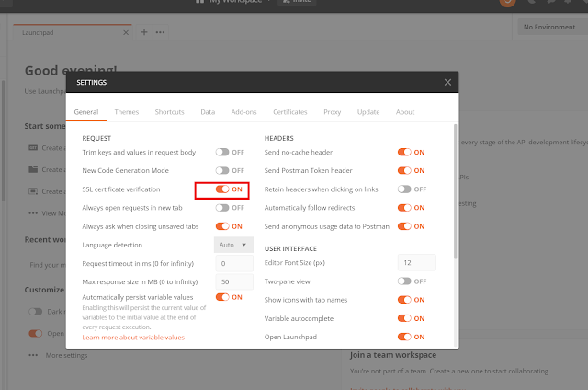Click the Create collection folder icon
Screen dimensions: 588x390
(33, 169)
